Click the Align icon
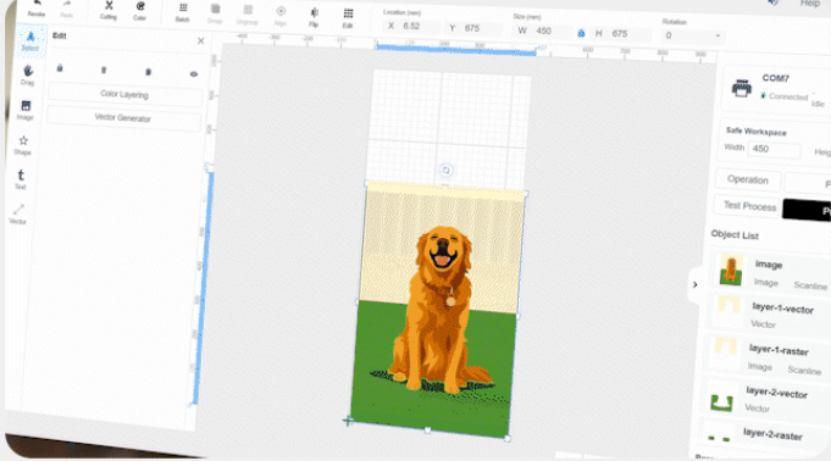This screenshot has width=831, height=461. [281, 11]
